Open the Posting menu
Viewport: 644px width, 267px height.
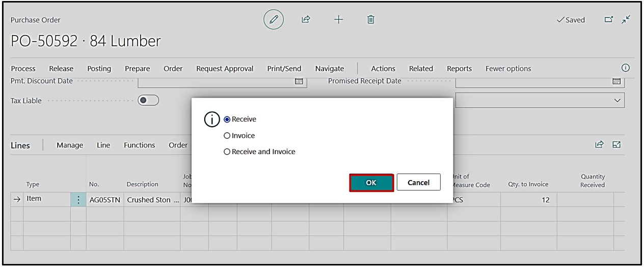99,69
